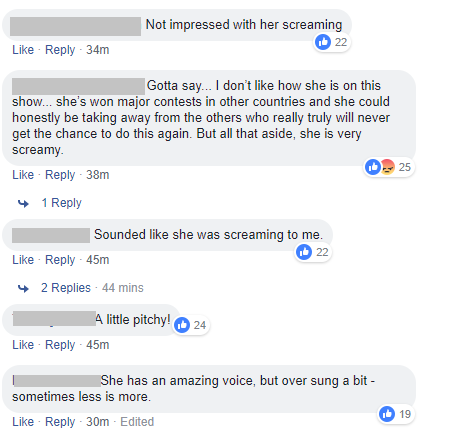Click the like reaction icon showing 19
Viewport: 452px width, 442px height.
click(x=387, y=414)
